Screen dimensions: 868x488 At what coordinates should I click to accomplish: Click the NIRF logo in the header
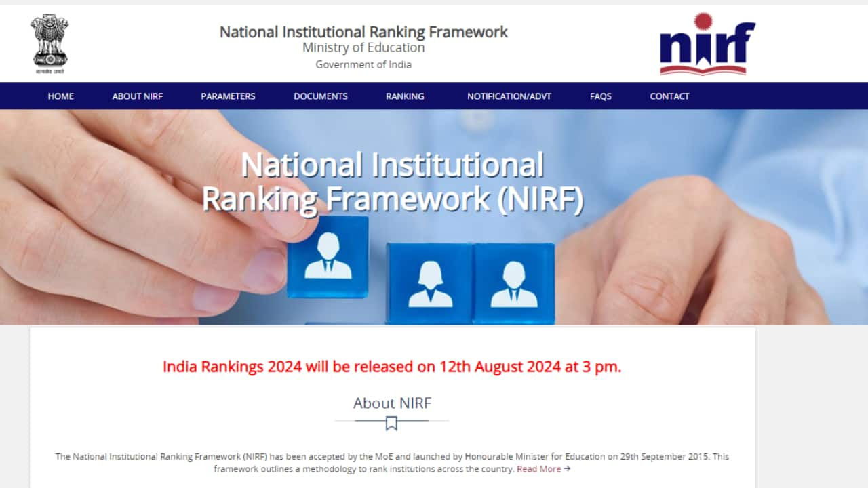pos(707,43)
